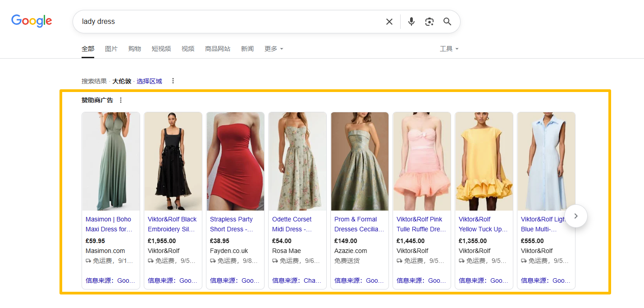644x308 pixels.
Task: Open the 赞助商广告 three-dot menu
Action: click(120, 100)
